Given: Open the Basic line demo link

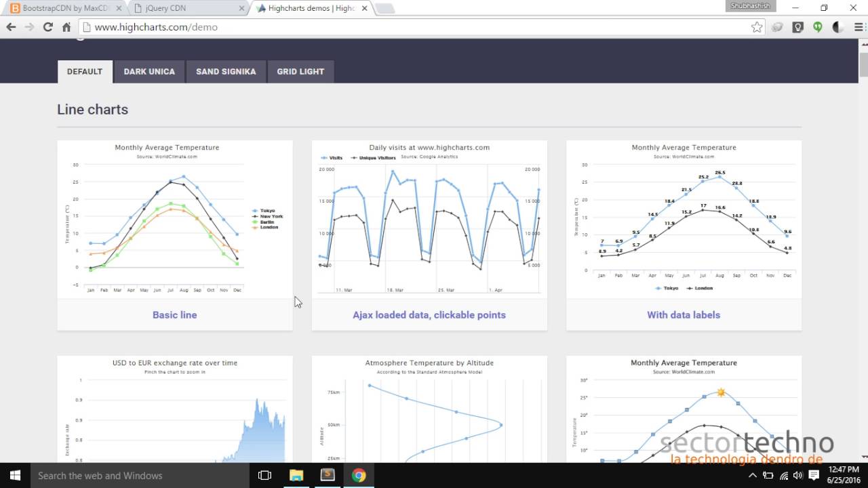Looking at the screenshot, I should click(175, 314).
